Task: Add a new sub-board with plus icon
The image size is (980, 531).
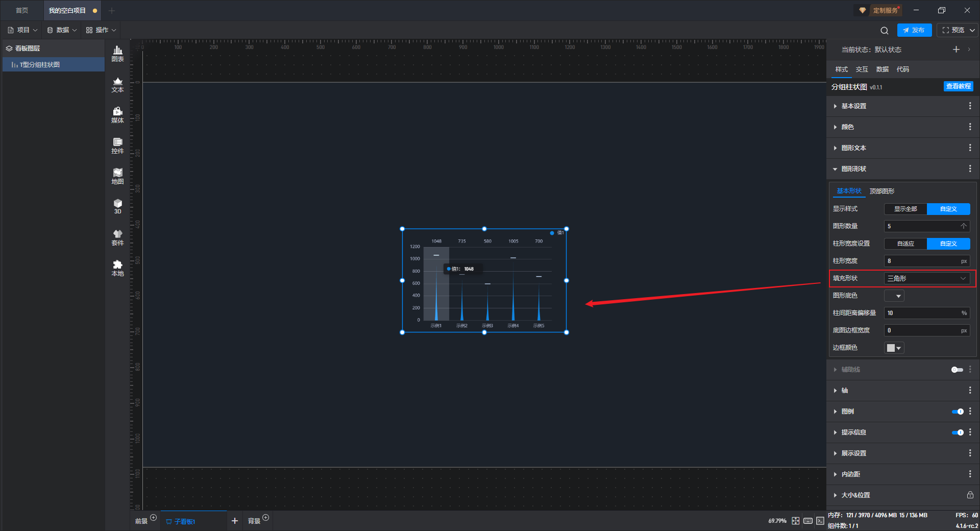Action: 235,521
